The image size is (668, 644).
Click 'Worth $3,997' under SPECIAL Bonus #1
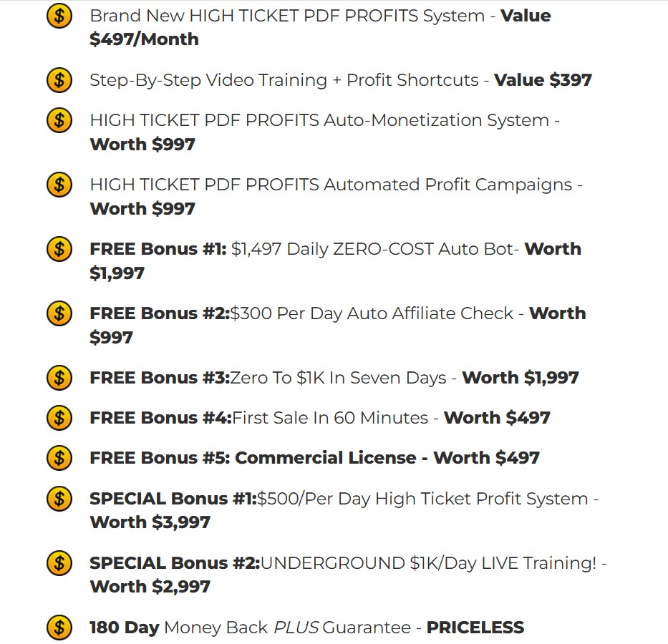click(x=150, y=522)
